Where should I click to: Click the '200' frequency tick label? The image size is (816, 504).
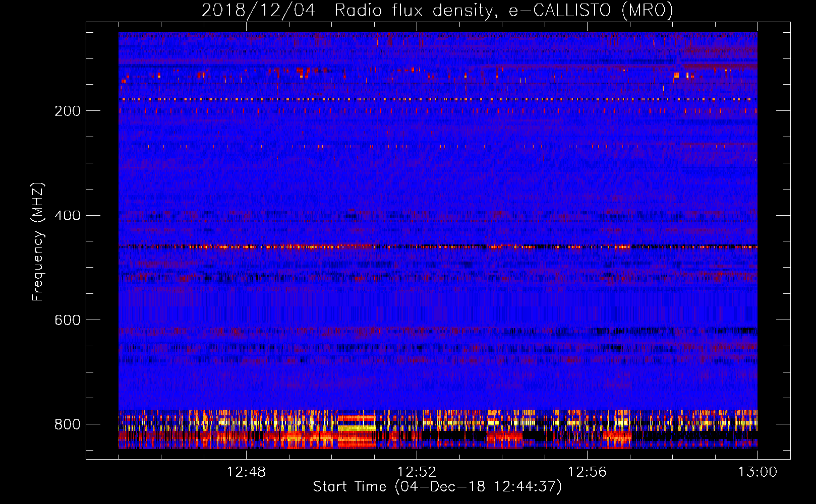68,111
